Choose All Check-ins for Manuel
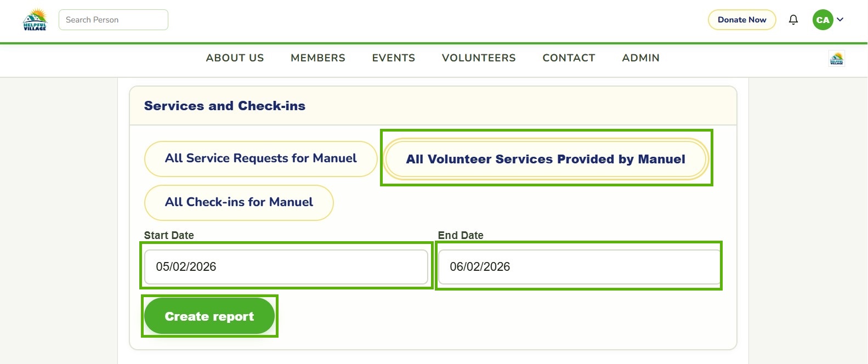The height and width of the screenshot is (364, 868). coord(239,203)
